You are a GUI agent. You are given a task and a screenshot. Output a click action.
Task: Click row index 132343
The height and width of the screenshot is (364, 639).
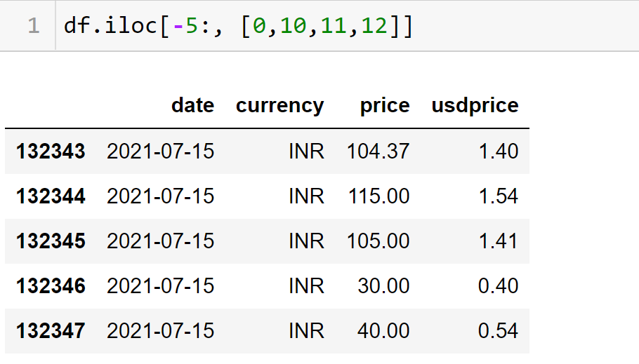(51, 151)
